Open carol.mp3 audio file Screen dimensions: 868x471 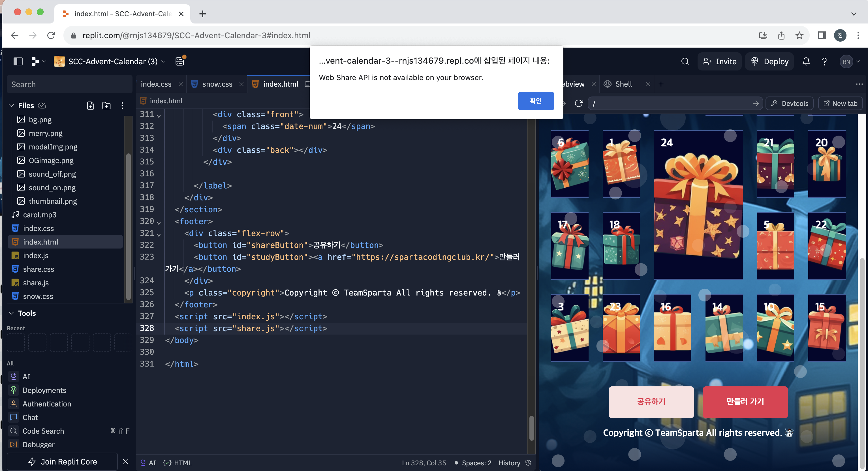point(66,215)
